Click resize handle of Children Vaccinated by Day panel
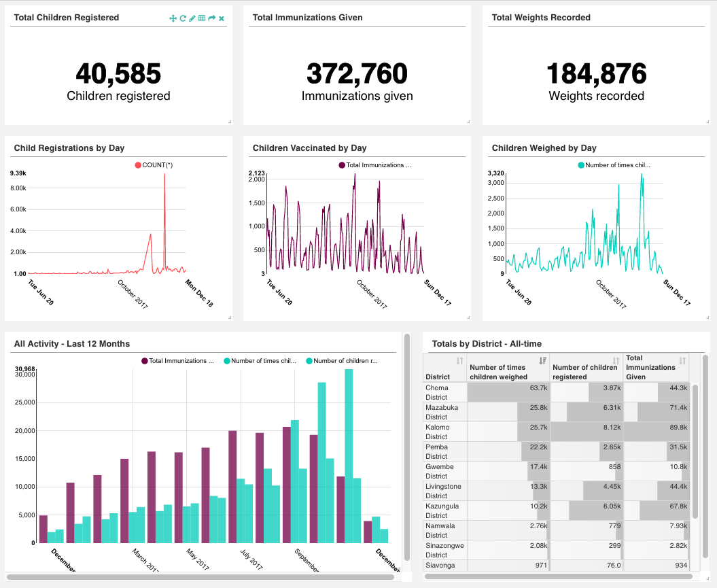This screenshot has width=717, height=588. (468, 317)
